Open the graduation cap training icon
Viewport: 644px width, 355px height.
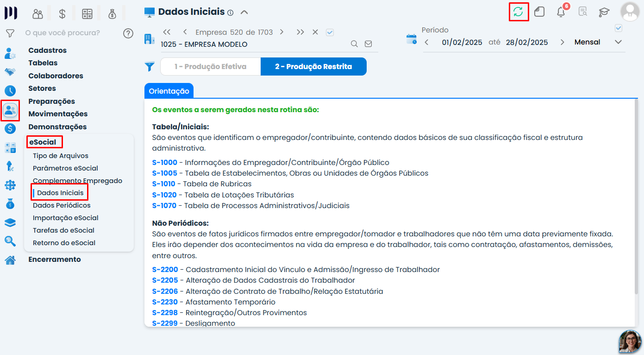pos(604,12)
